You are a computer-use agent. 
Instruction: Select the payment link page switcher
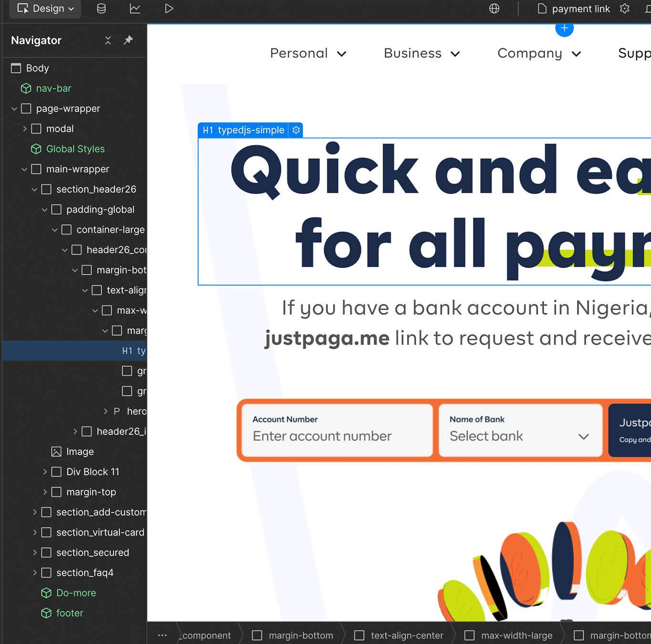574,9
